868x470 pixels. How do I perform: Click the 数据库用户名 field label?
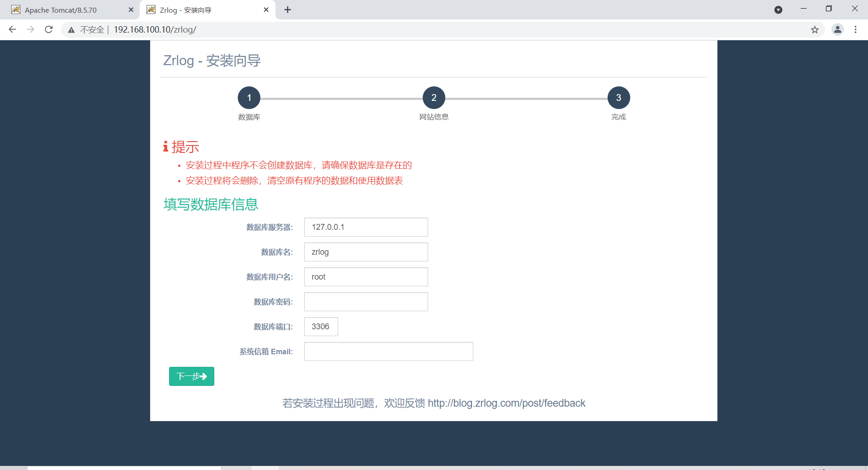pos(269,277)
